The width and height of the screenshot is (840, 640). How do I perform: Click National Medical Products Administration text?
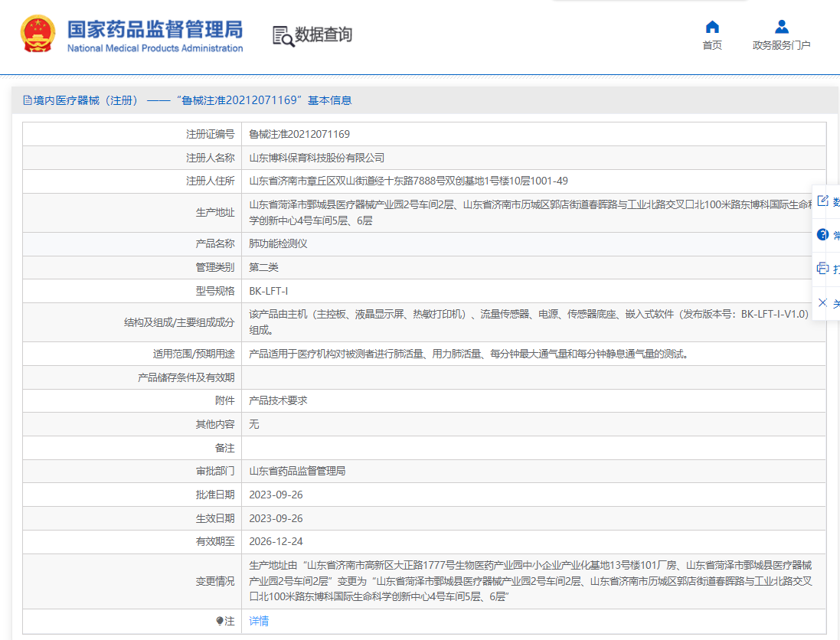(x=155, y=48)
